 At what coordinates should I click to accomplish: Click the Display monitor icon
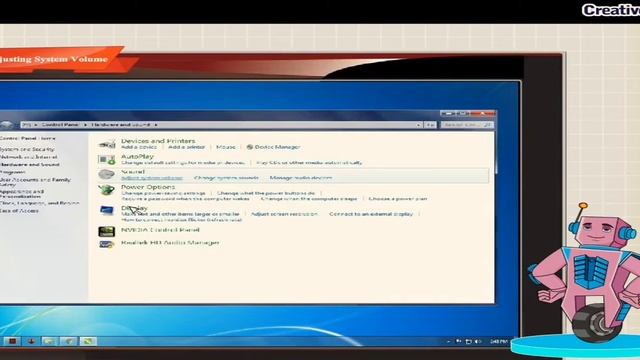coord(107,210)
